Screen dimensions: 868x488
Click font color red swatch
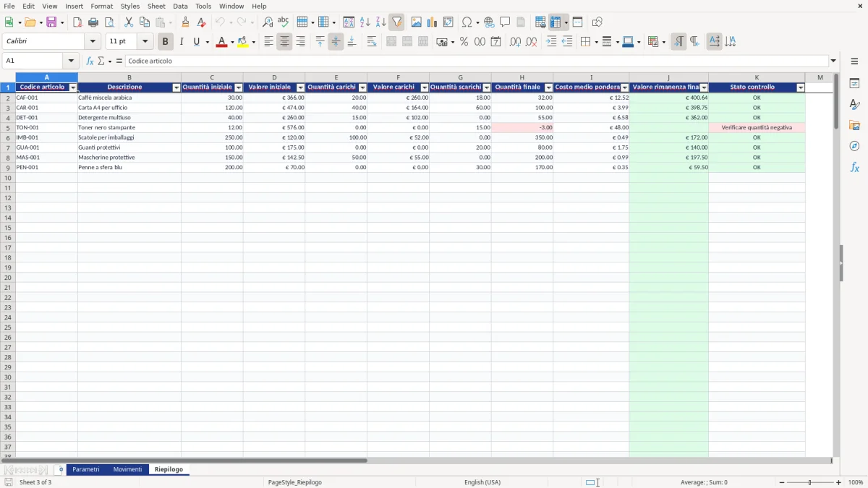click(x=221, y=42)
